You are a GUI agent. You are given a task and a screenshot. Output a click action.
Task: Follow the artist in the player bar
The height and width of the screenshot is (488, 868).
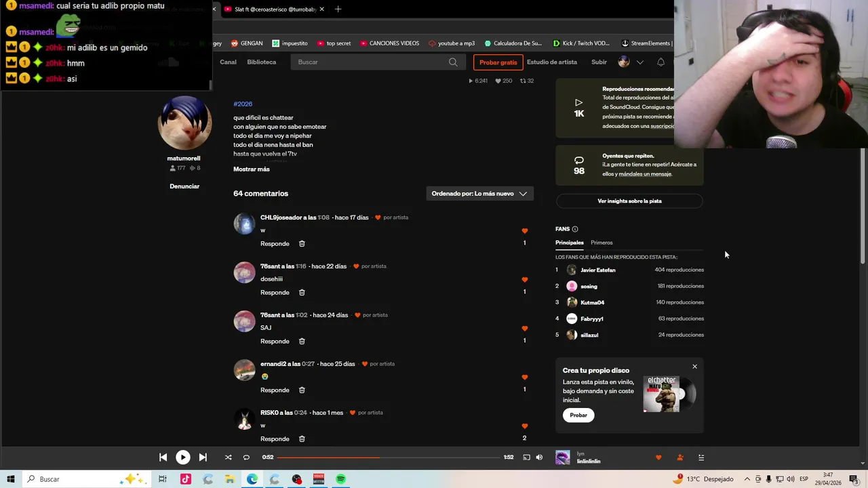[x=680, y=457]
